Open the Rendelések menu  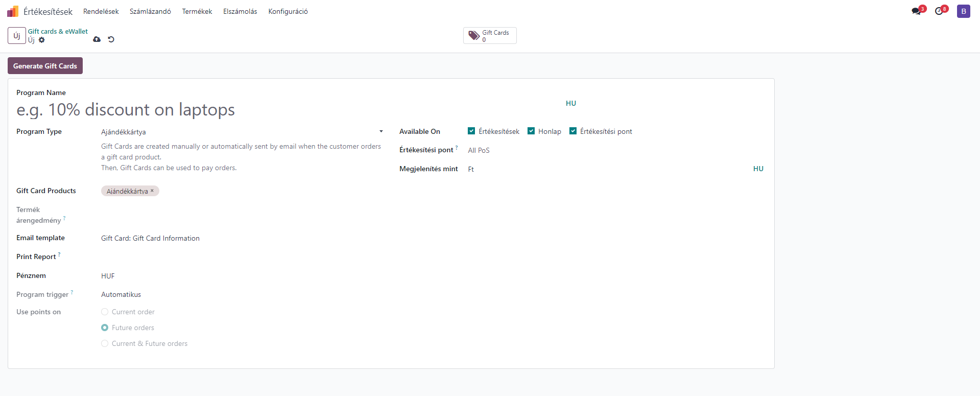pyautogui.click(x=101, y=11)
